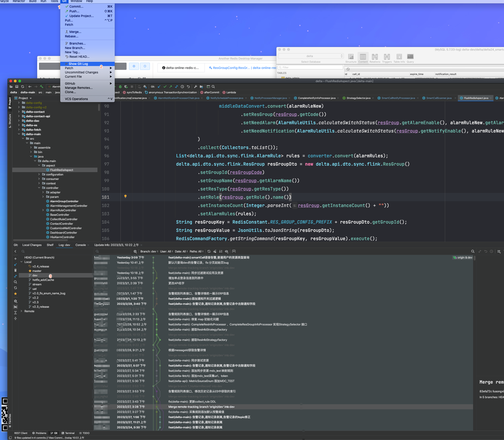Open the Date: All filter dropdown

(181, 251)
